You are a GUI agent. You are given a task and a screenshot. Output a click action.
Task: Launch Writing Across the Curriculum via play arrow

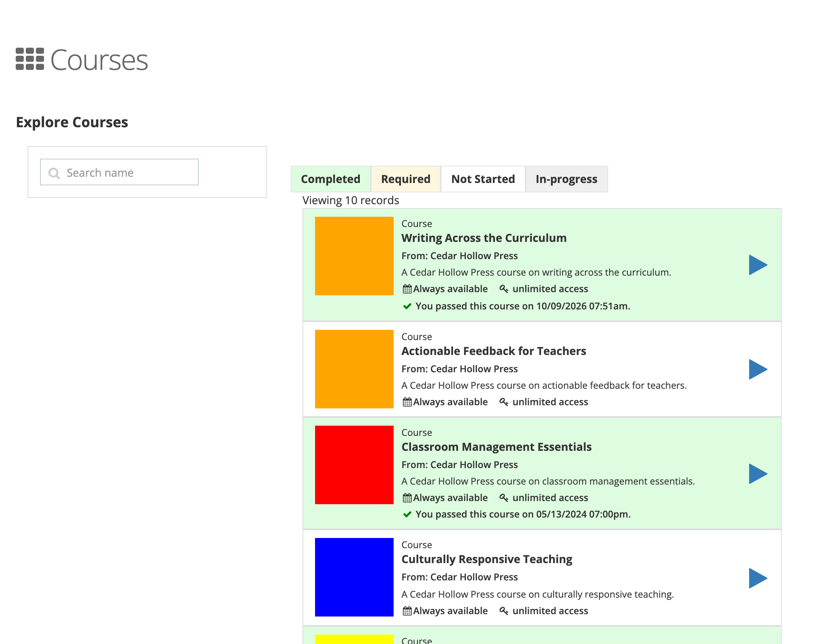(x=758, y=265)
